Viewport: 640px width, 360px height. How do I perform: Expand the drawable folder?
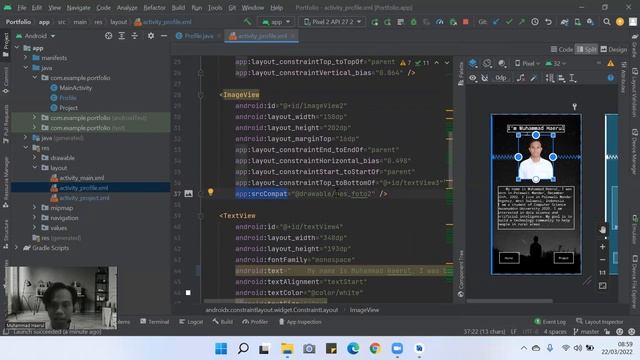click(35, 158)
